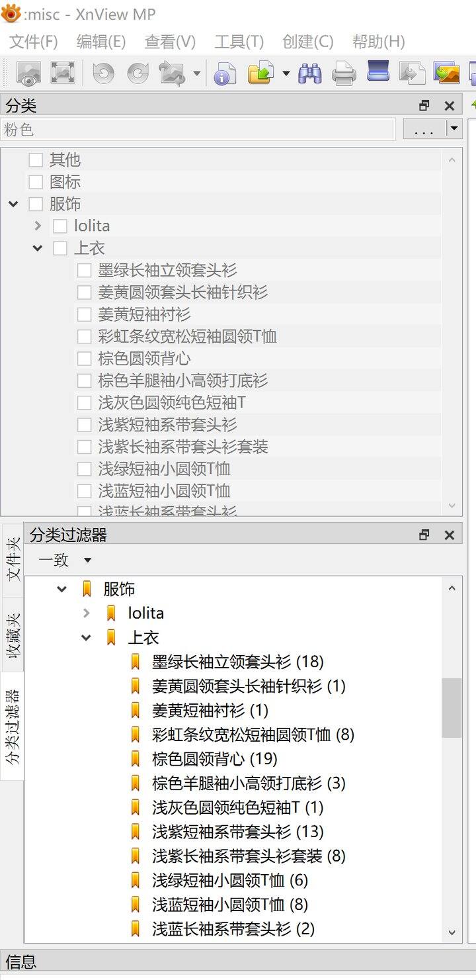
Task: Check the 棕色圆领背心 category checkbox
Action: click(x=84, y=359)
